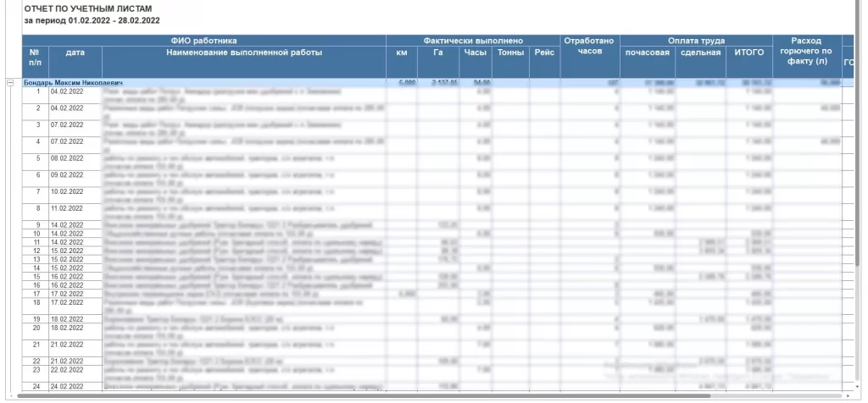This screenshot has height=403, width=868.
Task: Collapse the Бондарь Максим Николаевич group
Action: (x=10, y=83)
